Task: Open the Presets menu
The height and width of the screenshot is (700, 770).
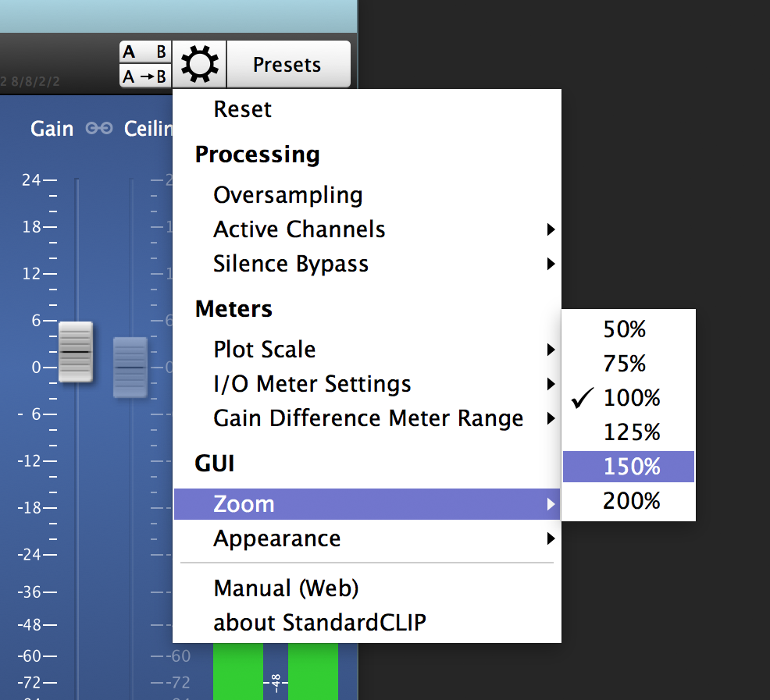Action: (x=288, y=64)
